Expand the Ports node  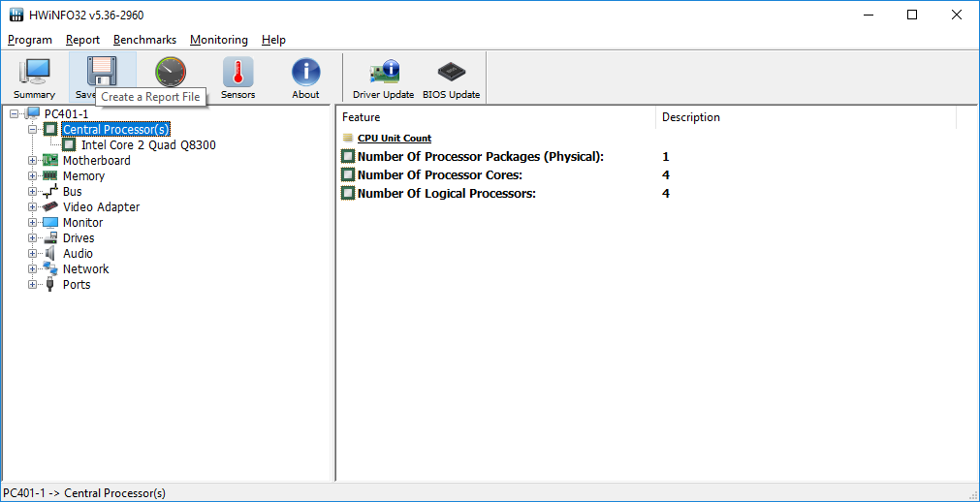33,285
